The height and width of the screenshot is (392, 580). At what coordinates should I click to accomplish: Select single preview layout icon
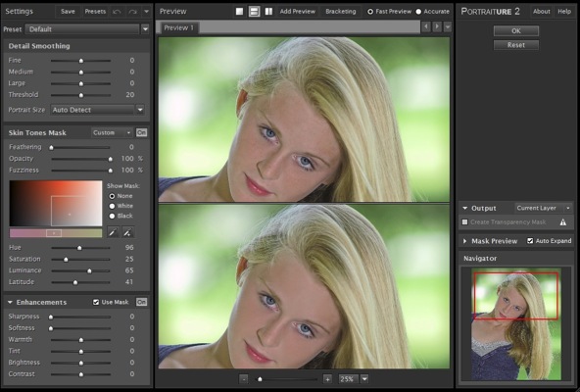239,12
